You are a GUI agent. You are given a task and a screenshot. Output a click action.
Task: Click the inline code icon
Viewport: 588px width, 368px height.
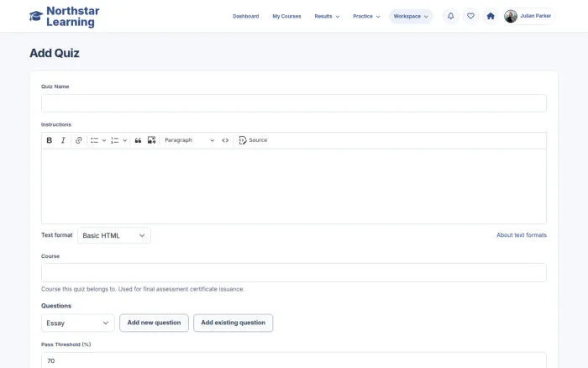point(225,140)
